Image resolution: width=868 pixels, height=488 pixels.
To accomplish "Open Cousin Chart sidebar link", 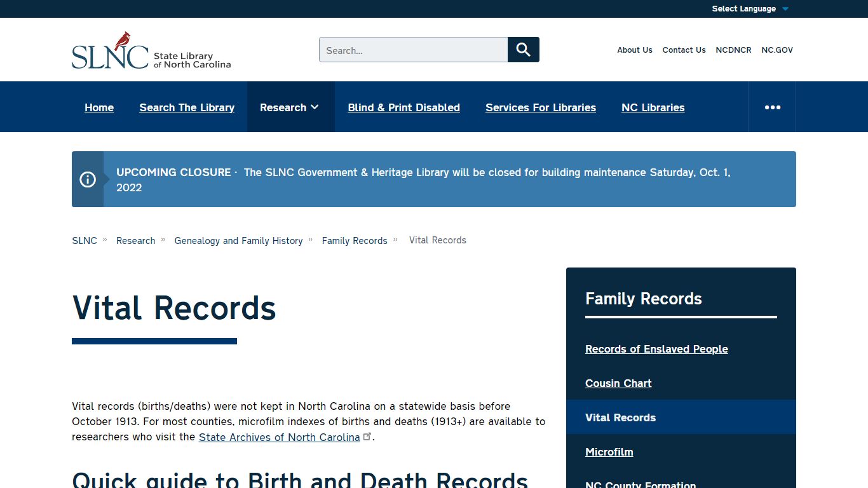I will [x=618, y=383].
